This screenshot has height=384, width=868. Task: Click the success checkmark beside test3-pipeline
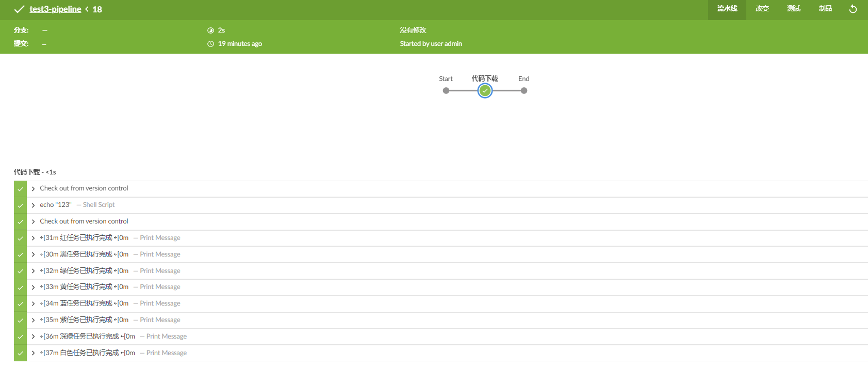[19, 9]
